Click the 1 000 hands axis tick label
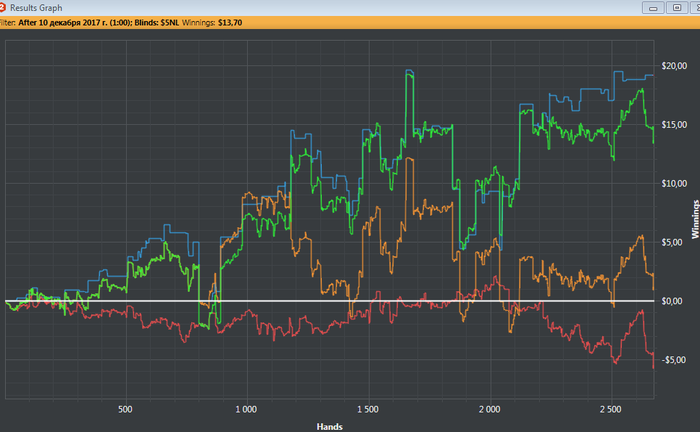The height and width of the screenshot is (432, 700). (x=246, y=409)
